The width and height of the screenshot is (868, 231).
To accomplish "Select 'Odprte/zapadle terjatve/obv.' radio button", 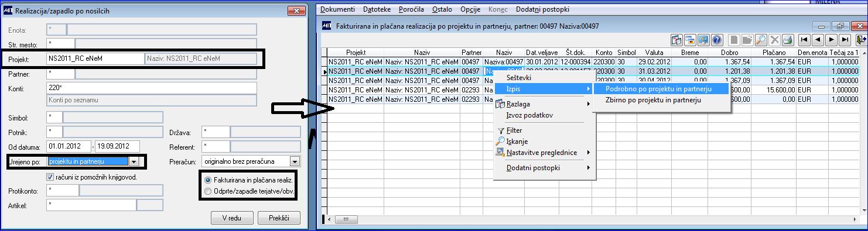I will [x=208, y=191].
